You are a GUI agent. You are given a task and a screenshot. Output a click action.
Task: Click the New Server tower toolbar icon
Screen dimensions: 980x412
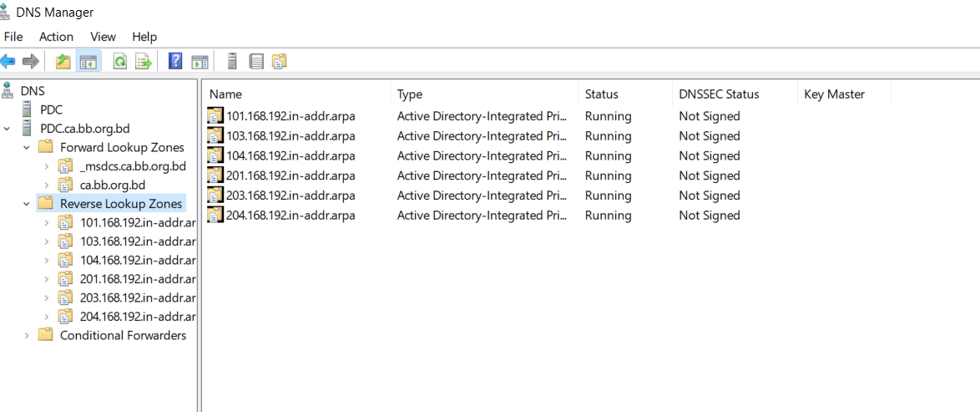(233, 61)
